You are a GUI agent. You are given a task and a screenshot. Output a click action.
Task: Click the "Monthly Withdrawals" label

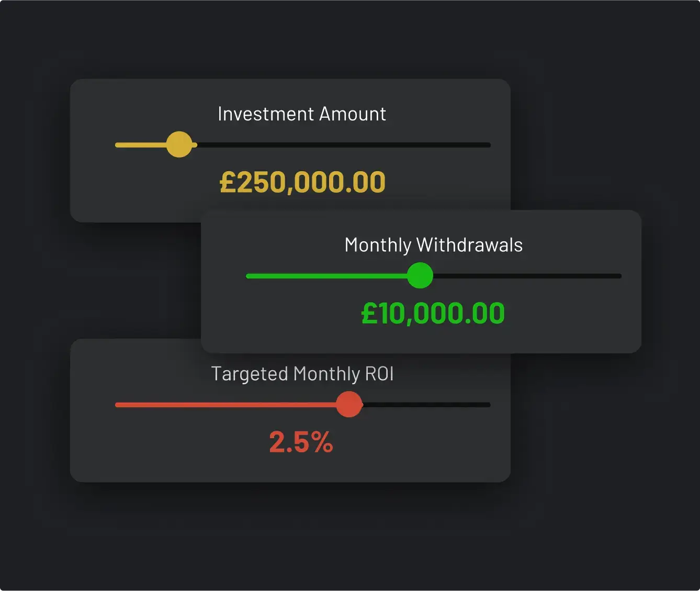(433, 245)
